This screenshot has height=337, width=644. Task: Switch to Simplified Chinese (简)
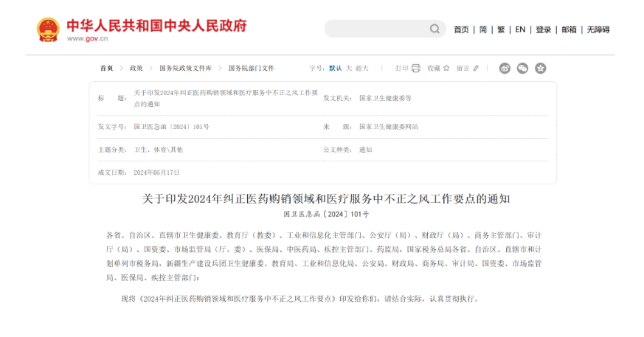[x=482, y=29]
